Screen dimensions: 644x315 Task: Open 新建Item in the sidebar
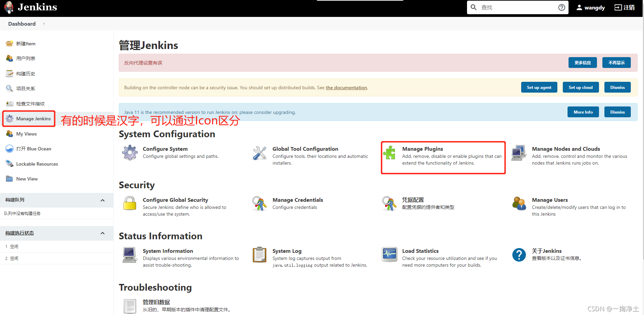tap(26, 44)
